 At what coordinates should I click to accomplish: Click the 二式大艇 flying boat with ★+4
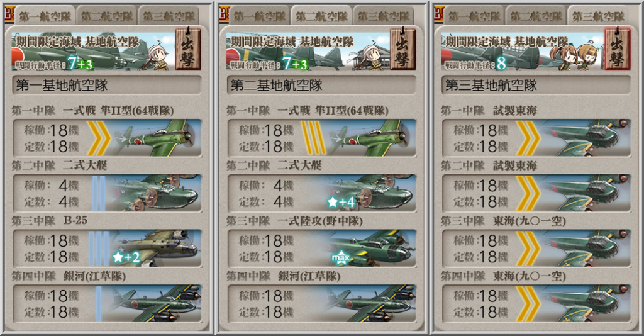[321, 193]
